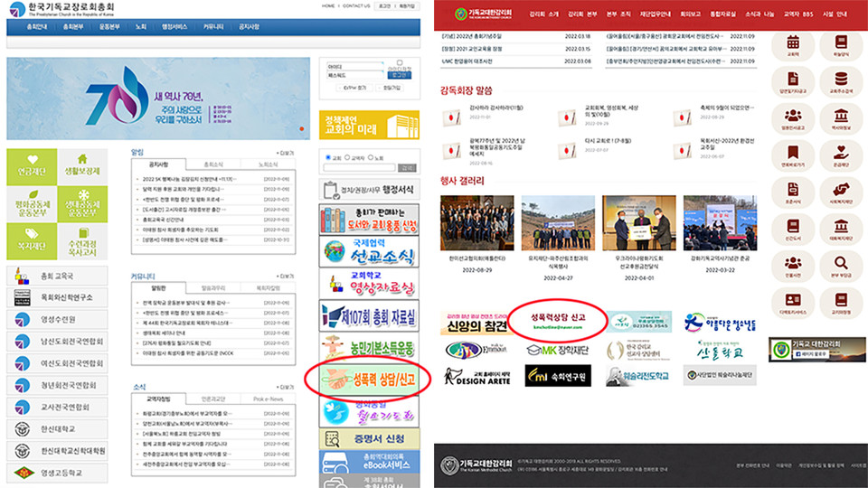The image size is (868, 488).
Task: Open the 2022-04-01 donation check photo
Action: point(639,222)
